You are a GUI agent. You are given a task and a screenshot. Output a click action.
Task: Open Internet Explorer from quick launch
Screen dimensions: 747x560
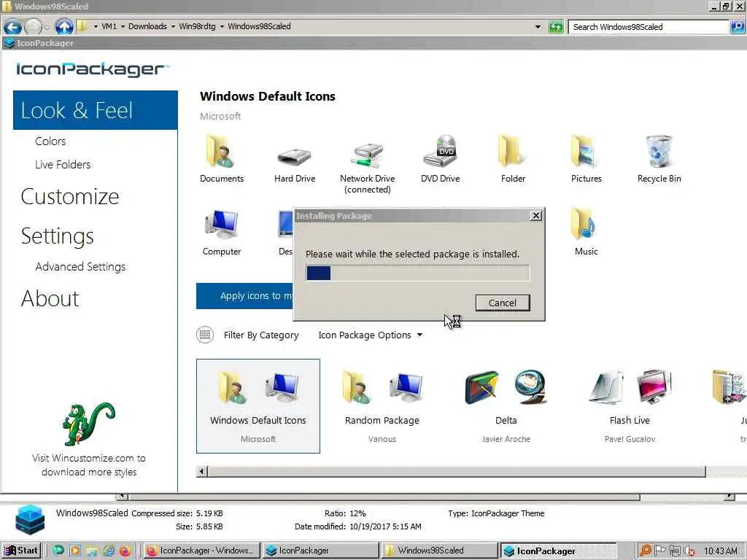point(109,551)
